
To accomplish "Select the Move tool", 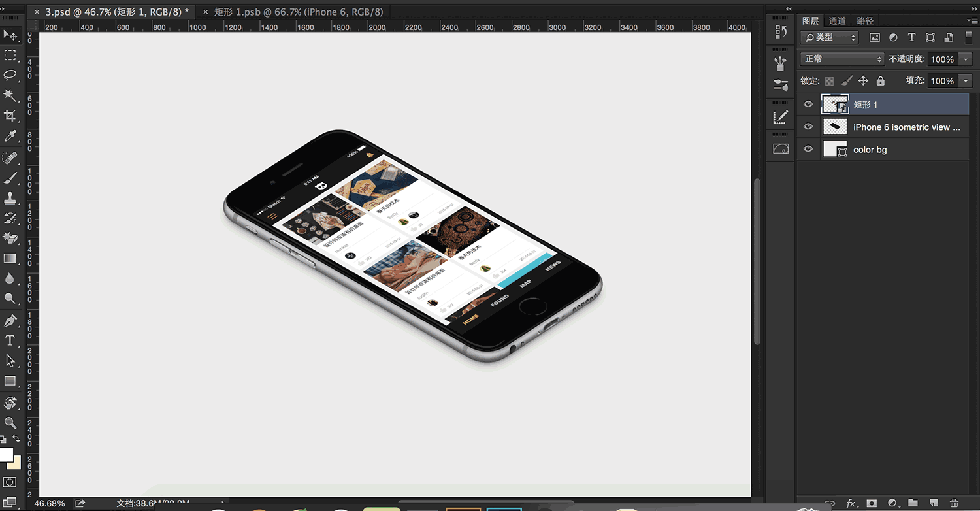I will coord(10,35).
